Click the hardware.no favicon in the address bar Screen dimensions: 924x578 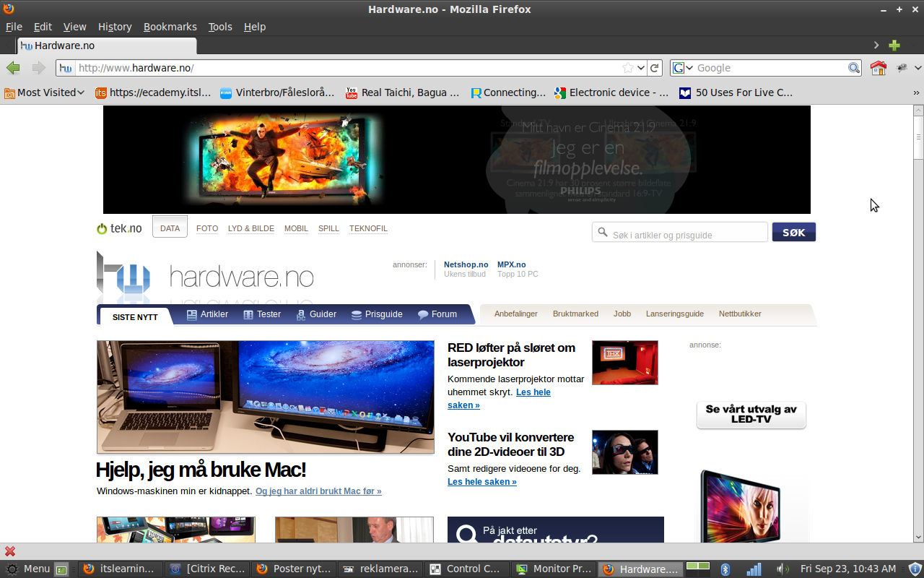(66, 68)
